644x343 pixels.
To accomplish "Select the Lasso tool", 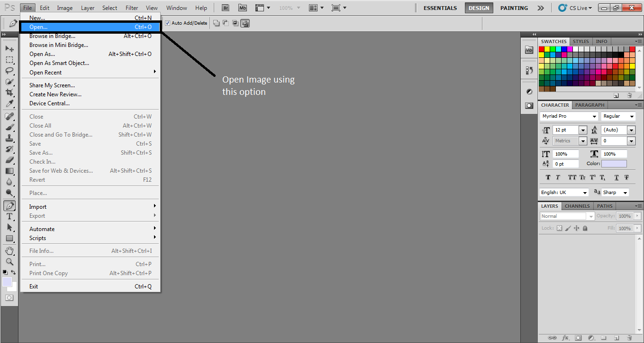I will tap(9, 71).
